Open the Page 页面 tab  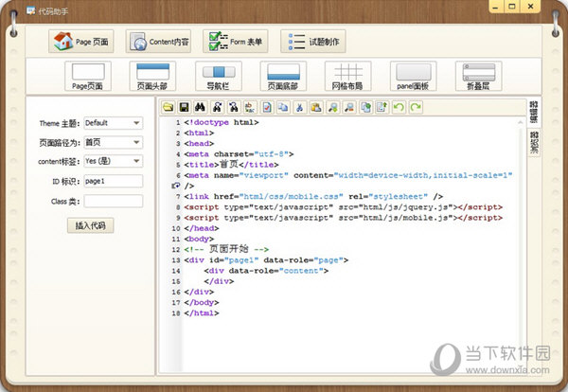tap(81, 42)
